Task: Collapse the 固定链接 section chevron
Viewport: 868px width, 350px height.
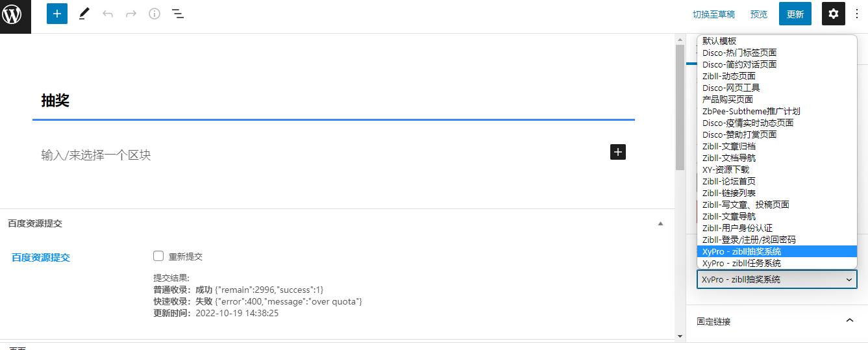Action: (x=850, y=321)
